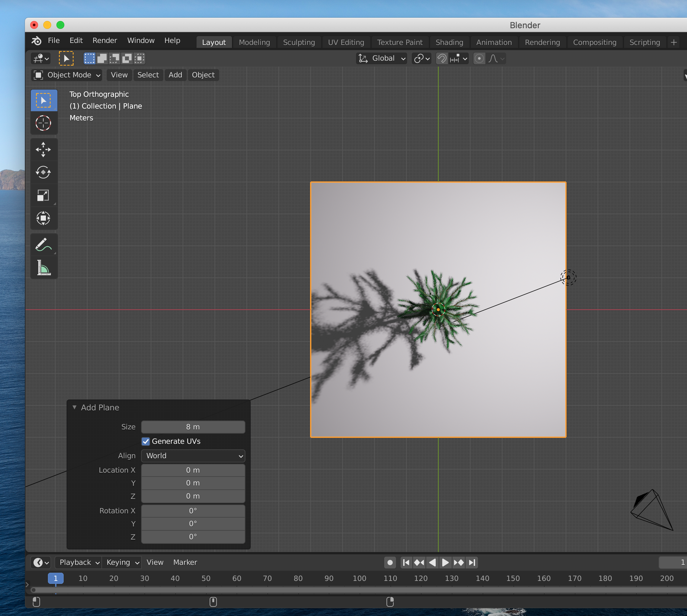
Task: Open the Global transform orientation dropdown
Action: click(x=382, y=59)
